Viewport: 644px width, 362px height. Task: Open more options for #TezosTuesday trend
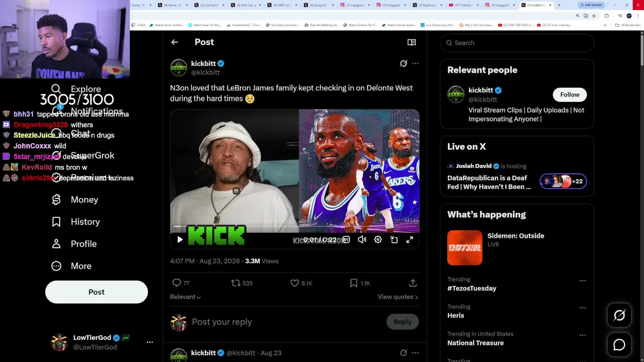[583, 281]
